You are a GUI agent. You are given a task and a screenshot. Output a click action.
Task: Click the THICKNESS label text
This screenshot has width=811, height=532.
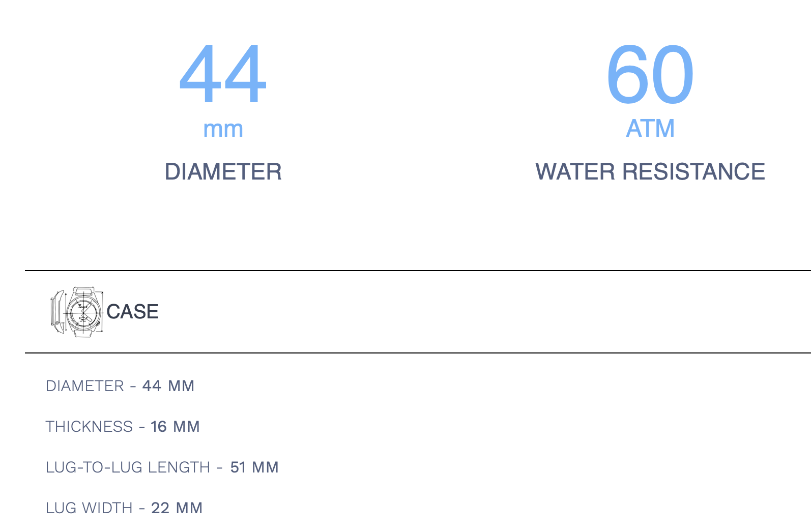pos(89,427)
